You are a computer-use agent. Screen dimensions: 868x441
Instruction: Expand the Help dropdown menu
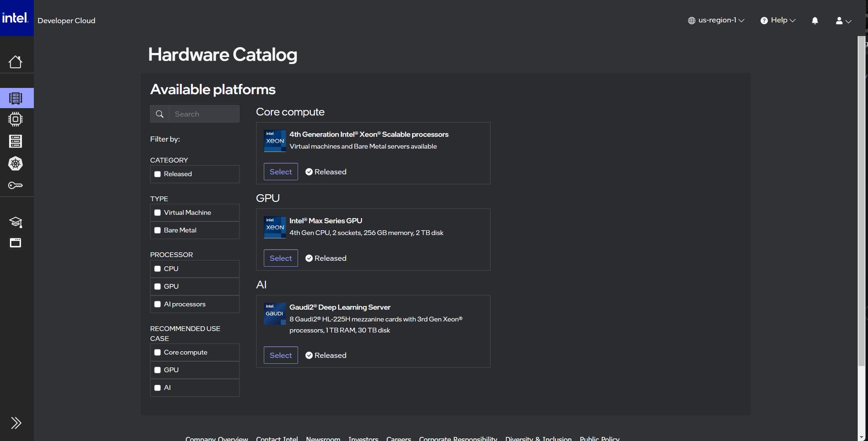778,21
